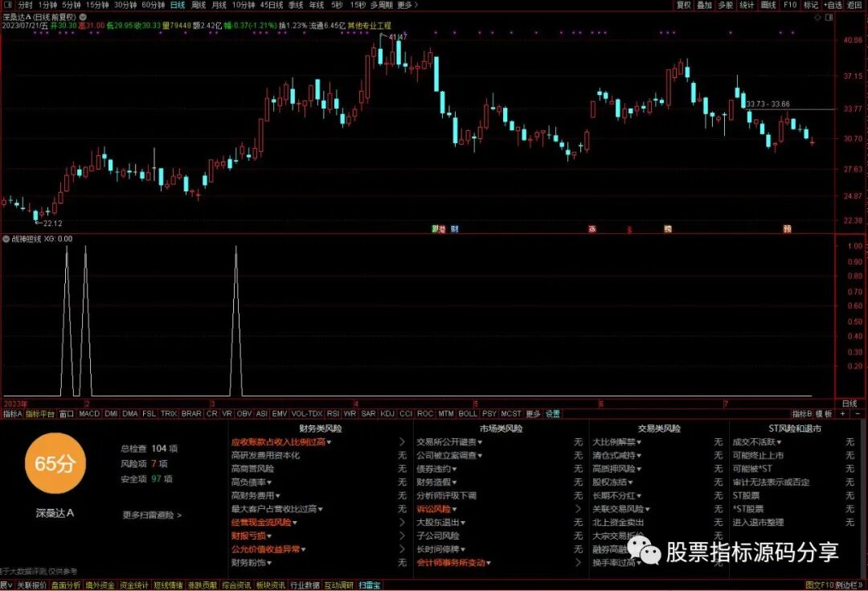
Task: Click the 模板 template button
Action: [825, 414]
